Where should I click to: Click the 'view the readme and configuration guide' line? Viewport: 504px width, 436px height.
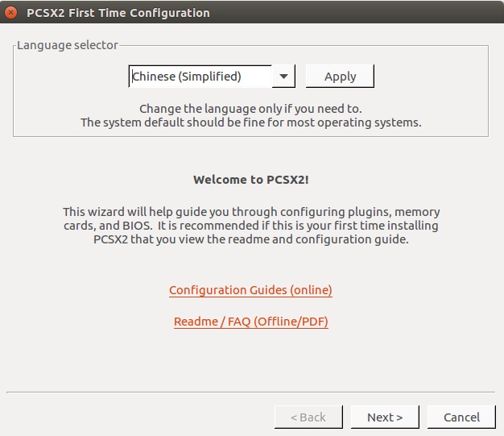coord(250,239)
